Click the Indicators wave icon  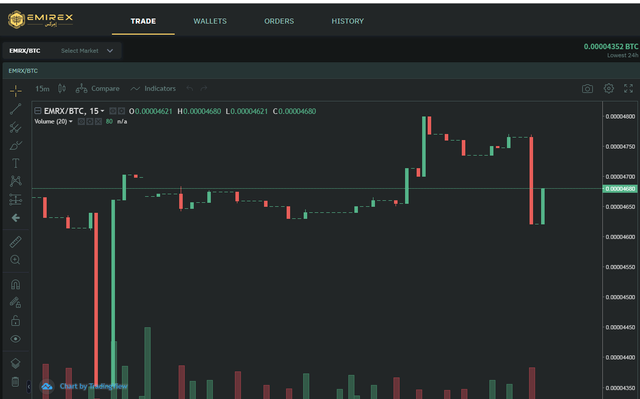tap(135, 89)
